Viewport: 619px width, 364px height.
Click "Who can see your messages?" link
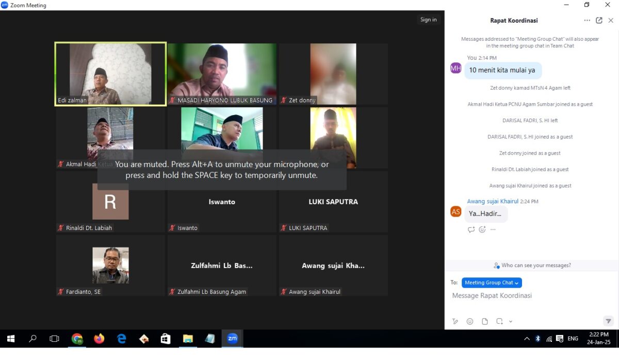532,265
